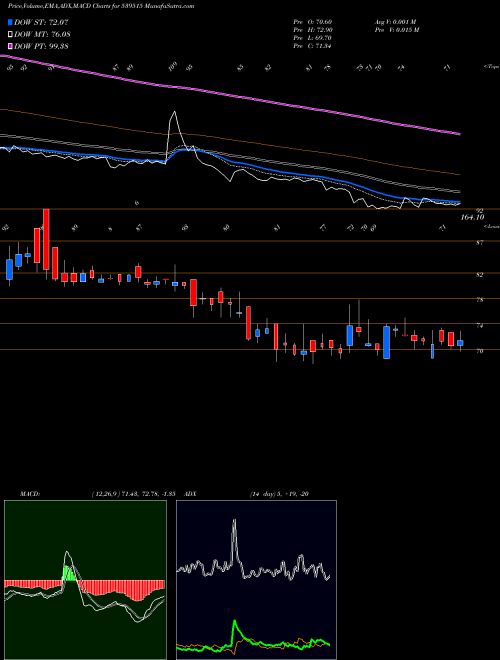Click the Pre C: 71.84 value
The image size is (500, 660).
pos(313,46)
